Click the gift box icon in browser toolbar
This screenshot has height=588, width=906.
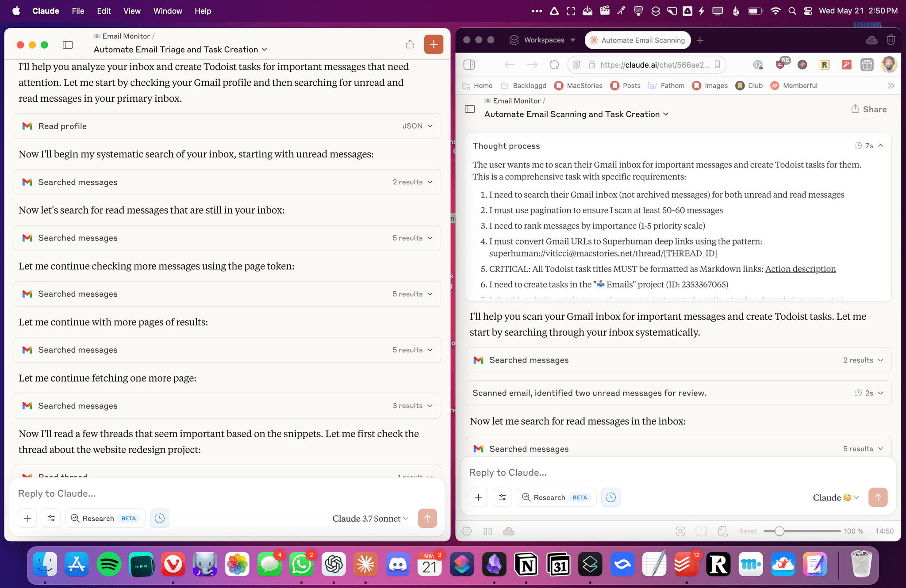point(867,65)
